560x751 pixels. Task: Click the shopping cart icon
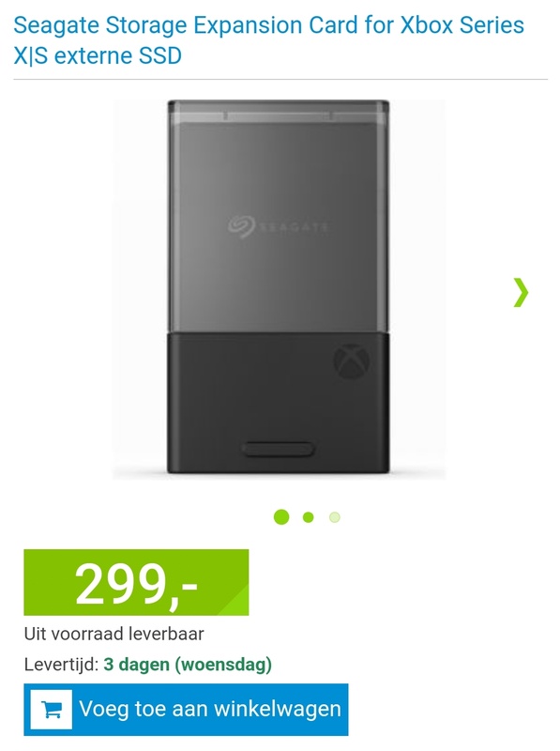52,710
